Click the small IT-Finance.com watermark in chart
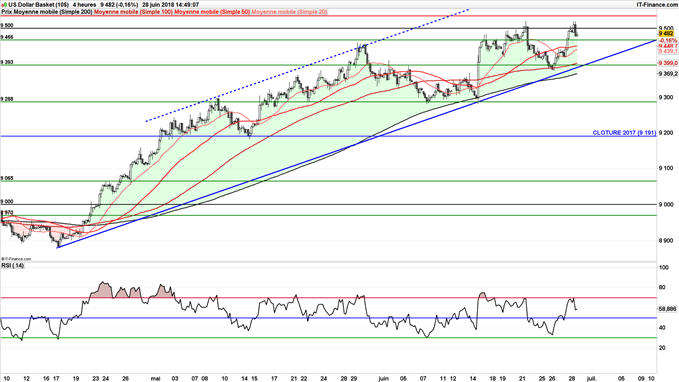The image size is (679, 382). pos(16,259)
